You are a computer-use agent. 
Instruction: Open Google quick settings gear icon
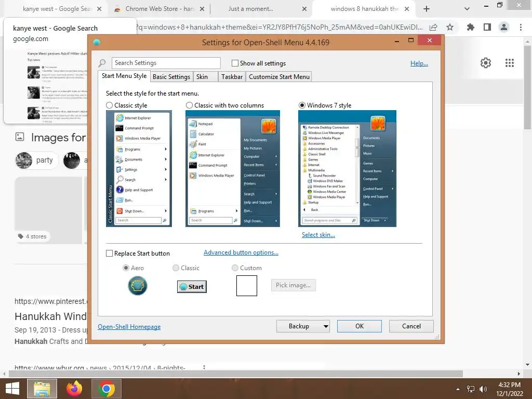click(486, 63)
